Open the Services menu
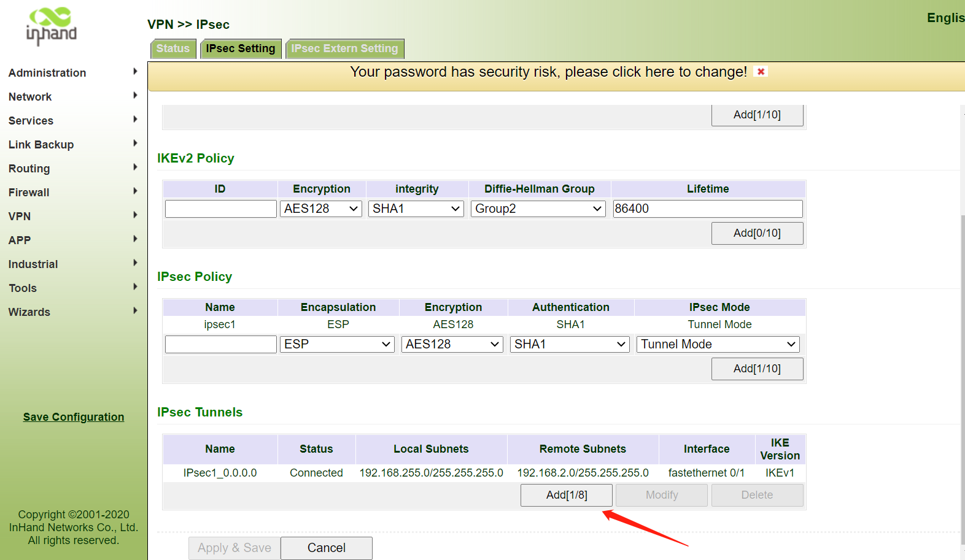 pos(31,121)
